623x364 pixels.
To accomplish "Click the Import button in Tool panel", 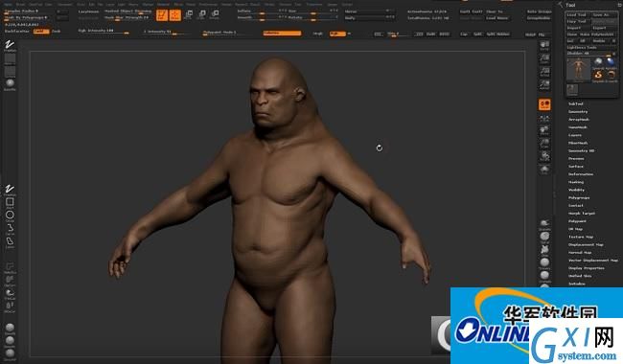I will tap(578, 28).
